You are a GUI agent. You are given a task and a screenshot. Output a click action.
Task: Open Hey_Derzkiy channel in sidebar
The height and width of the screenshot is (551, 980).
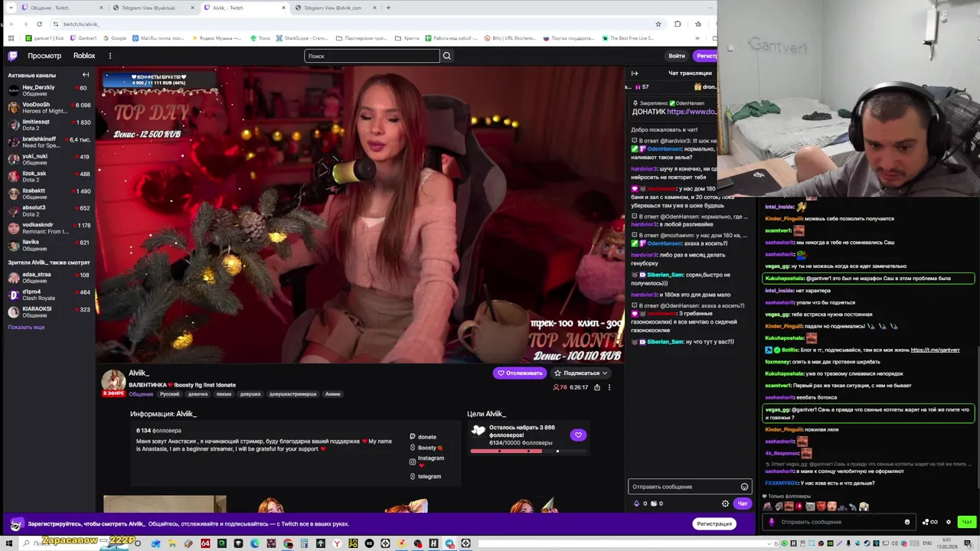tap(49, 90)
